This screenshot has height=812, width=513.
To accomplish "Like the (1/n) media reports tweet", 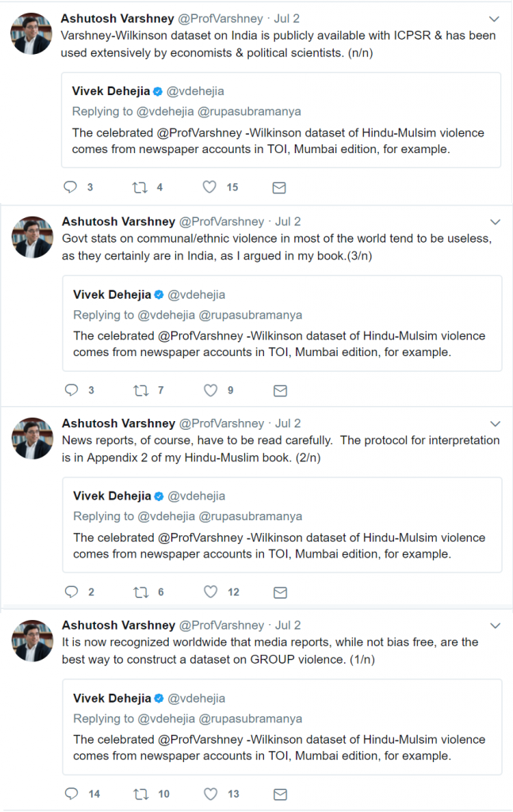I will pos(210,794).
